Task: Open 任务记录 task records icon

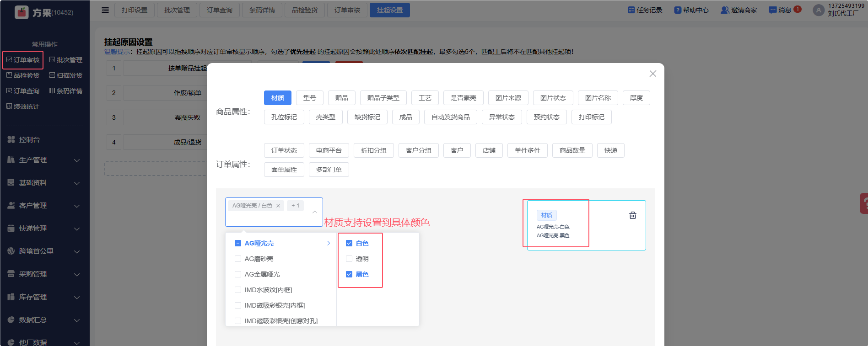Action: tap(631, 10)
